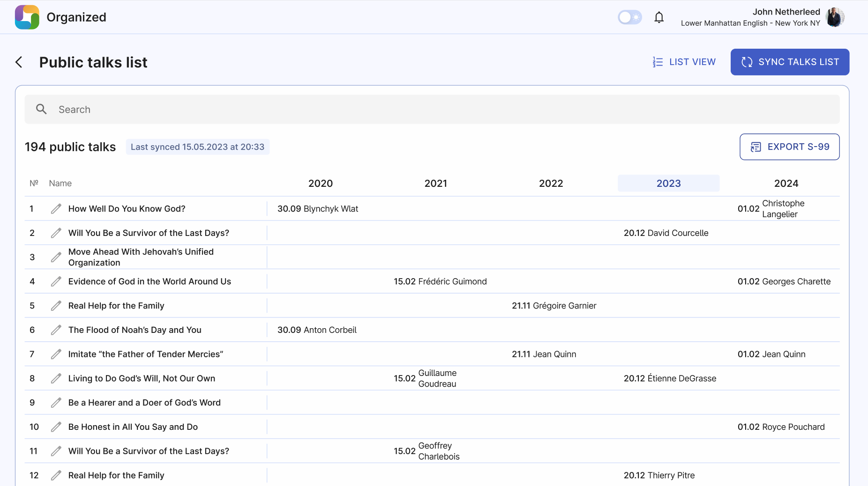This screenshot has height=486, width=868.
Task: Click the back arrow beside Public talks list
Action: [x=19, y=62]
